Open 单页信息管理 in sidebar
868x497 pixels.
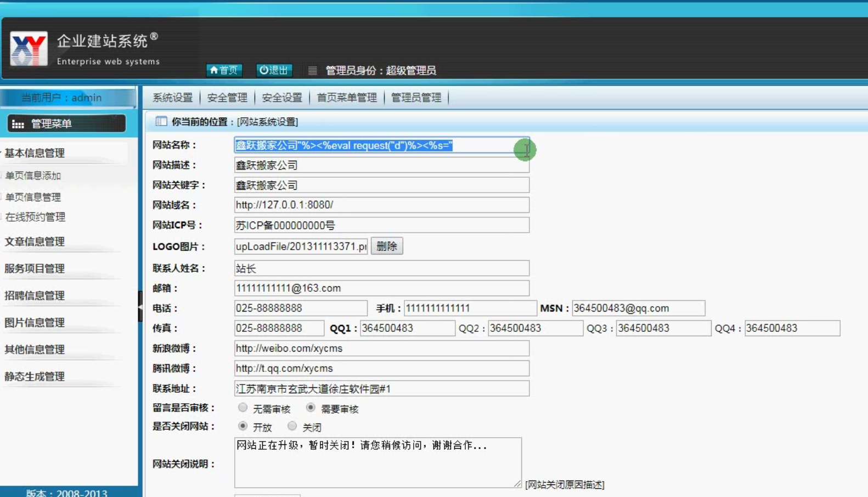33,197
